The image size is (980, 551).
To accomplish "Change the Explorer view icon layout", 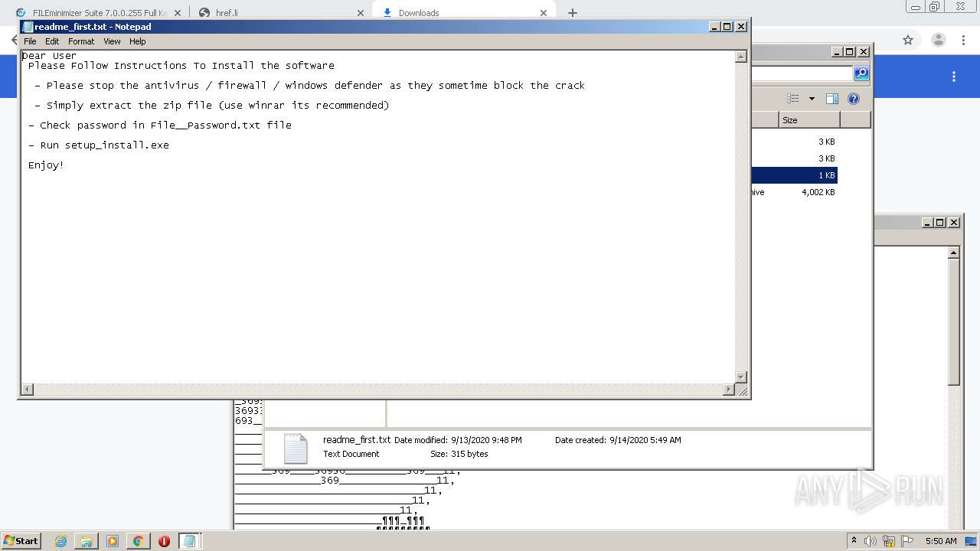I will click(x=793, y=99).
